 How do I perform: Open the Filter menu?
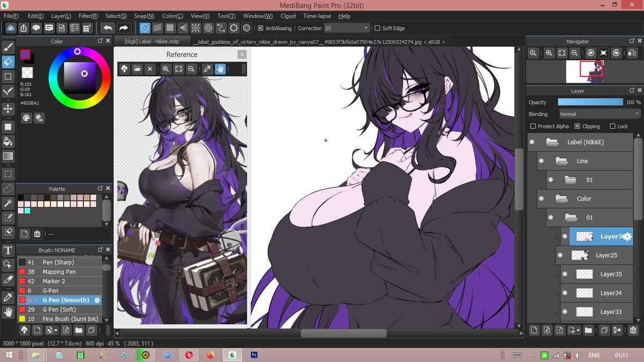87,16
